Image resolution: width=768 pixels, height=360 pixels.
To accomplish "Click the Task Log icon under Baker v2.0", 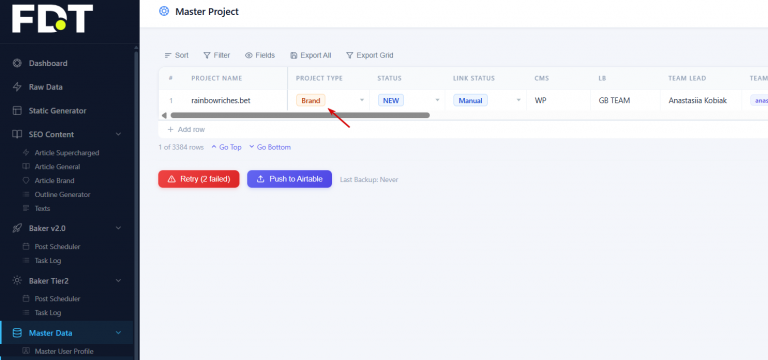I will [26, 261].
